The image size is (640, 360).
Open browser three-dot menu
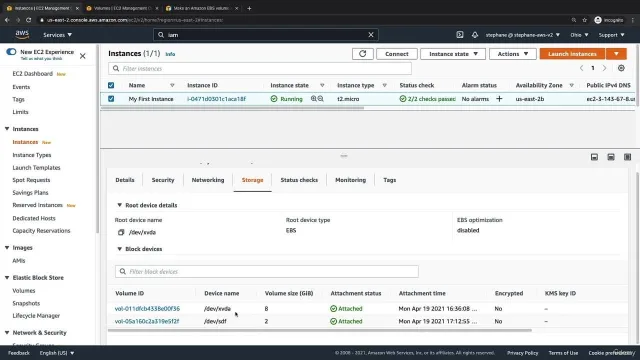pyautogui.click(x=633, y=20)
